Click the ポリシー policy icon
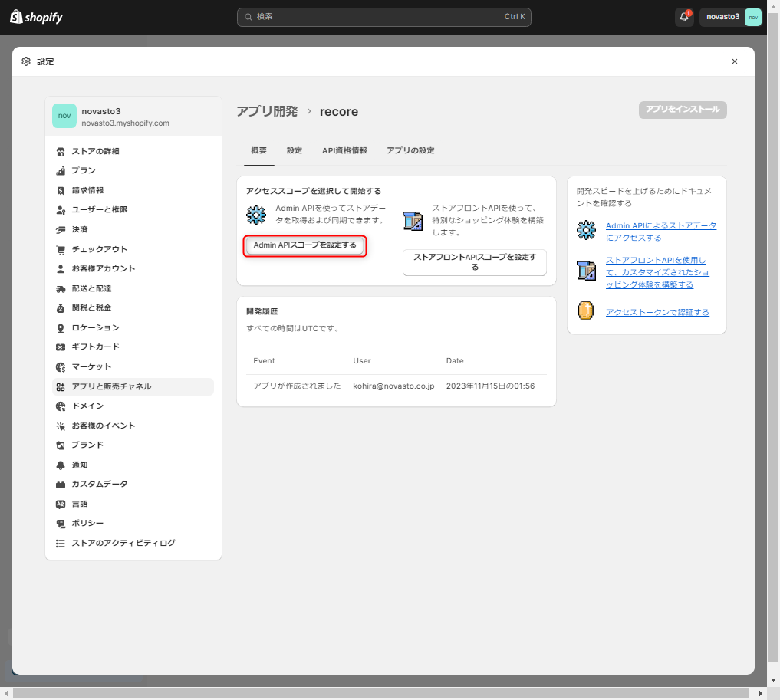The width and height of the screenshot is (780, 700). pos(60,524)
